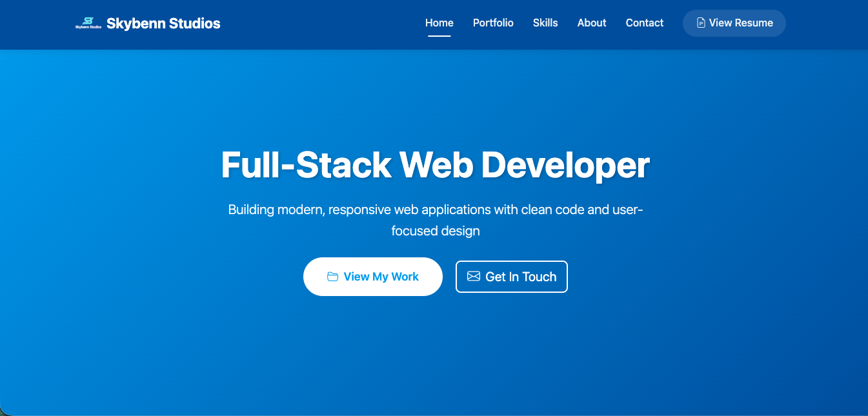This screenshot has height=416, width=868.
Task: Open the Portfolio section from the navbar
Action: 493,22
